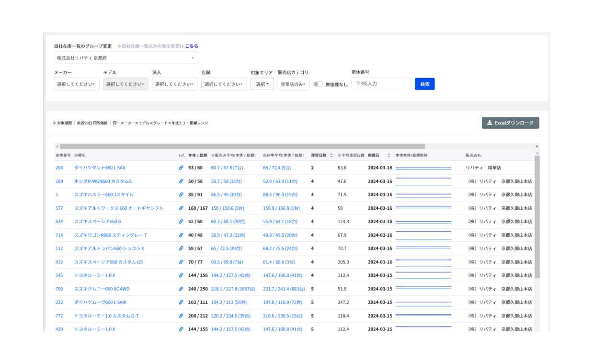This screenshot has height=364, width=594.
Task: Open vehicle link スズキハスラー660 Jスタイル
Action: (104, 195)
